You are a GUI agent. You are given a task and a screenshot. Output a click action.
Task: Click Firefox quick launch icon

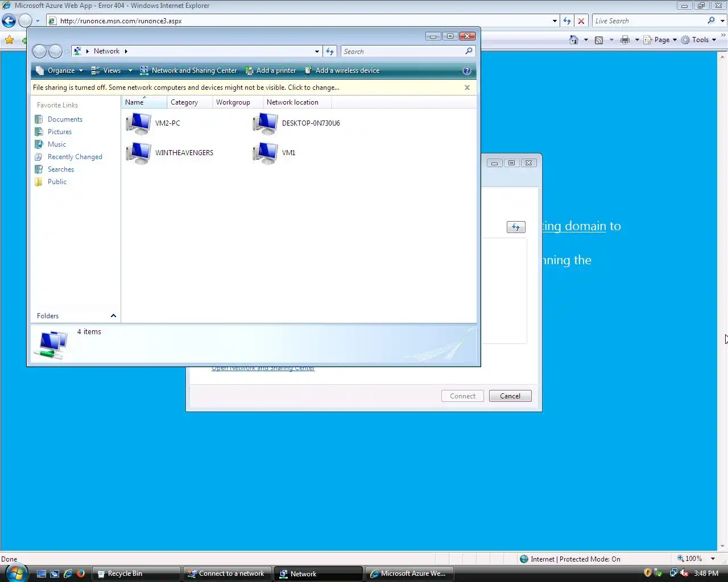81,573
